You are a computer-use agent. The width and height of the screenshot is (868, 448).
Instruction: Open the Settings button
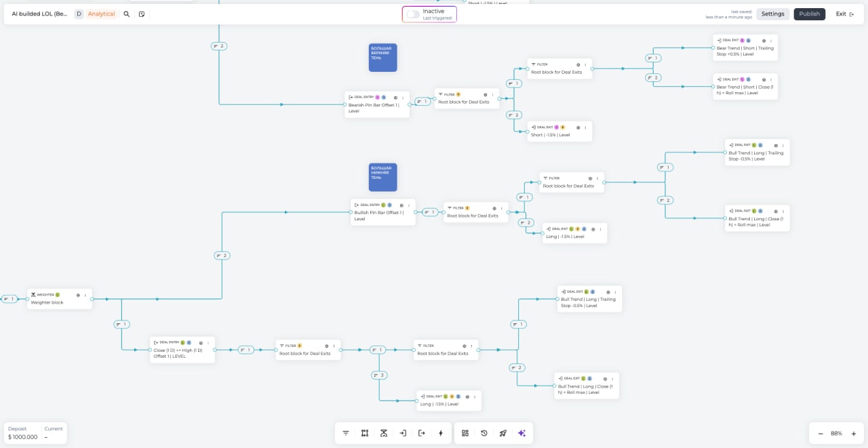pos(773,14)
